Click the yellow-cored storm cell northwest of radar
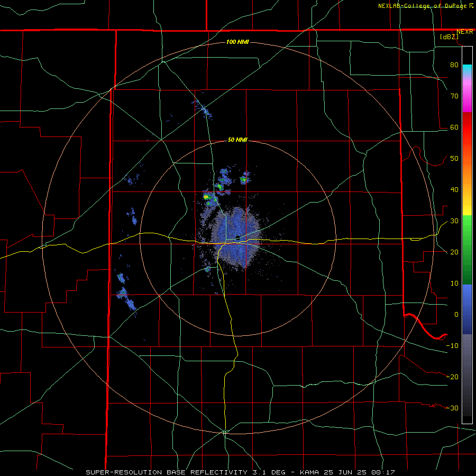The height and width of the screenshot is (476, 476). tap(206, 197)
